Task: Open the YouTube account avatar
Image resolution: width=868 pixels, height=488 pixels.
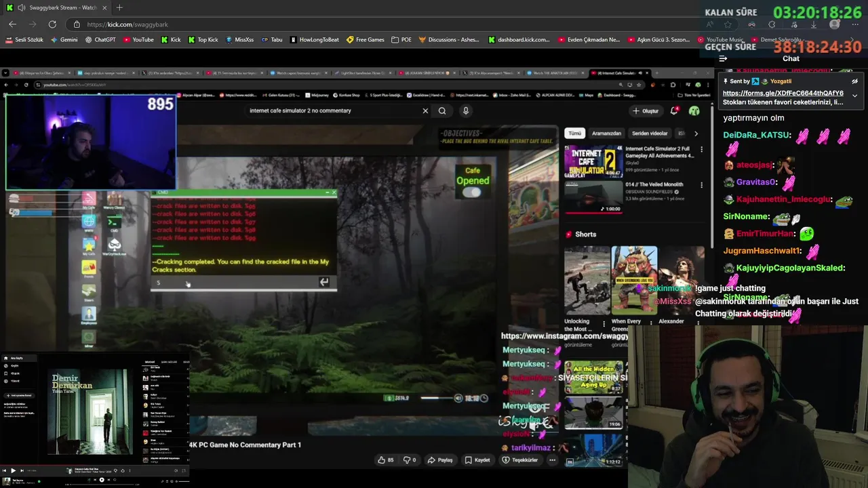Action: pos(694,110)
